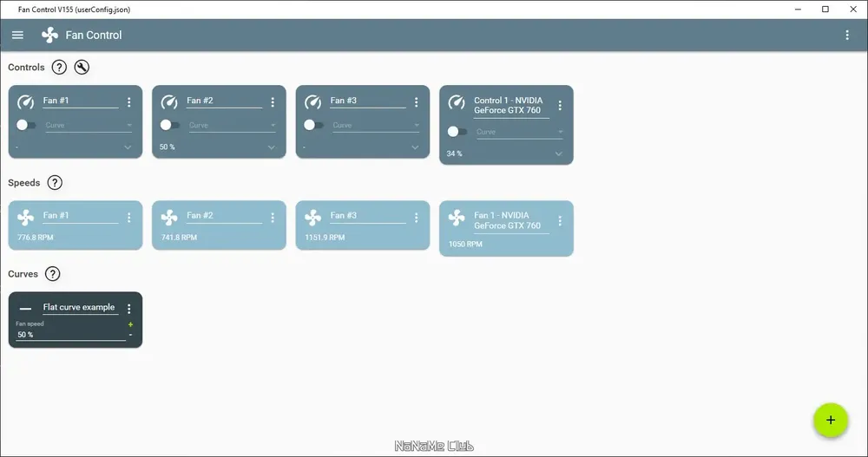Click the Flat curve example name field
Viewport: 868px width, 457px height.
(80, 308)
